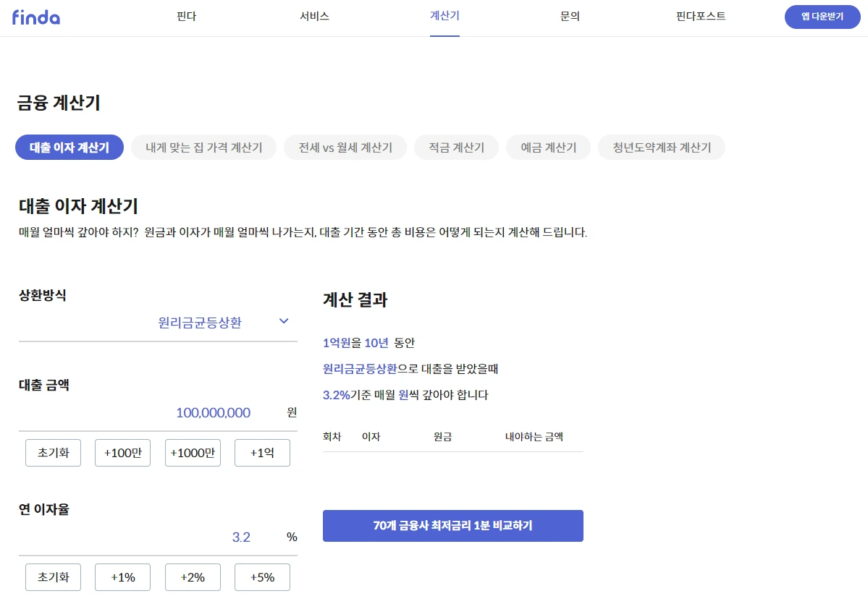Select the 예금 계산기 calculator tab
This screenshot has width=868, height=604.
(548, 147)
